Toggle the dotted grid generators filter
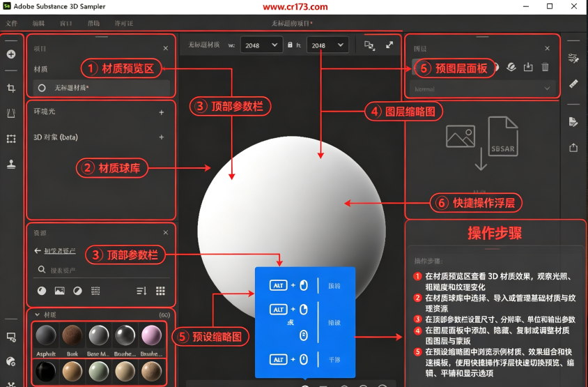This screenshot has height=387, width=588. pyautogui.click(x=95, y=291)
